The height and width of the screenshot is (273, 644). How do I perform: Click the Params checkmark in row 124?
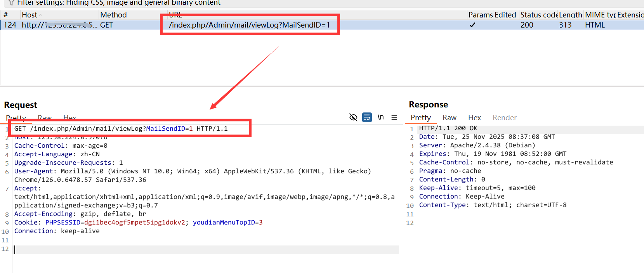472,25
